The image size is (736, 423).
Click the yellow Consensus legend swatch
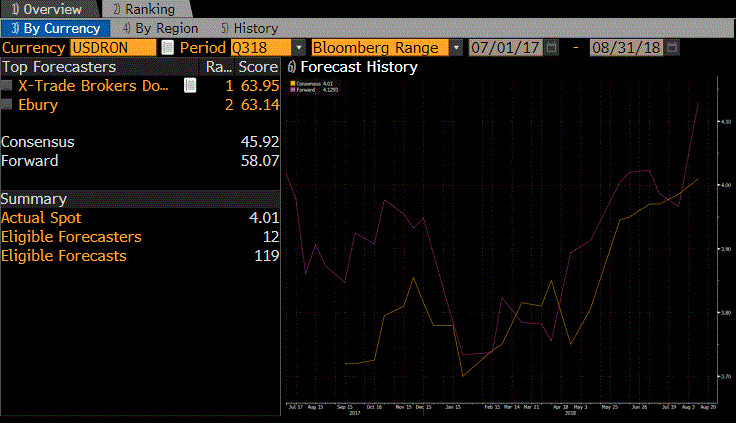[x=293, y=84]
